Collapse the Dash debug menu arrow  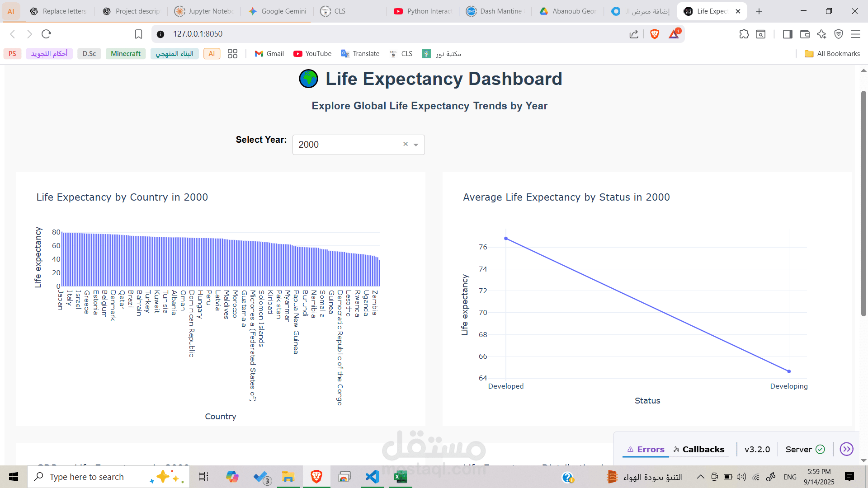point(846,449)
